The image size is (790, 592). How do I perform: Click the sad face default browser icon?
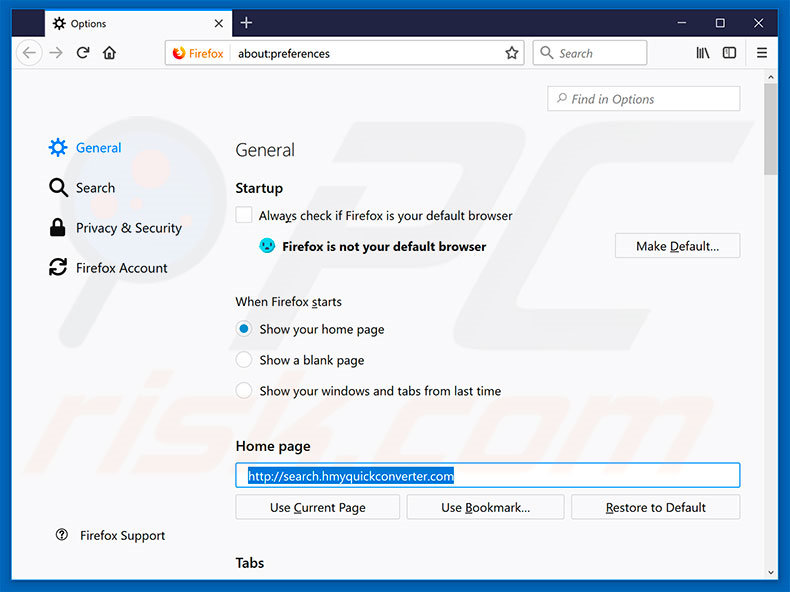pyautogui.click(x=267, y=246)
